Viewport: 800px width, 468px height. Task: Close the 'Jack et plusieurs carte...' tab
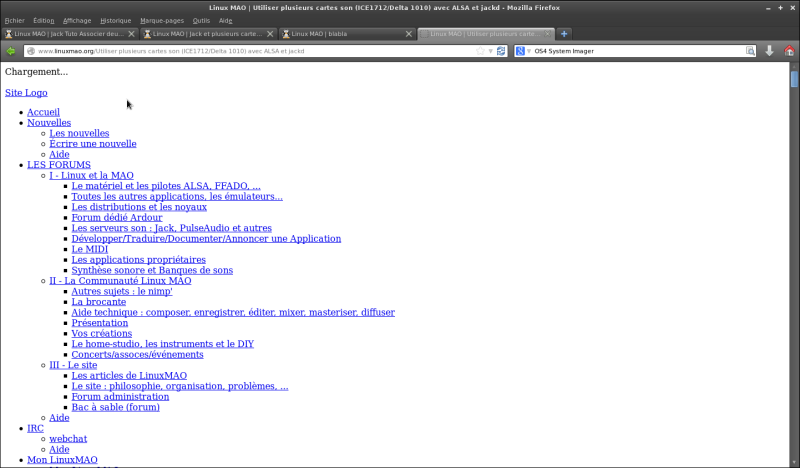270,34
